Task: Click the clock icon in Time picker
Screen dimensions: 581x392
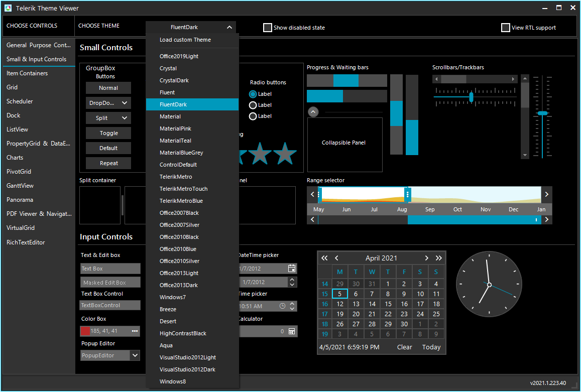Action: tap(282, 306)
